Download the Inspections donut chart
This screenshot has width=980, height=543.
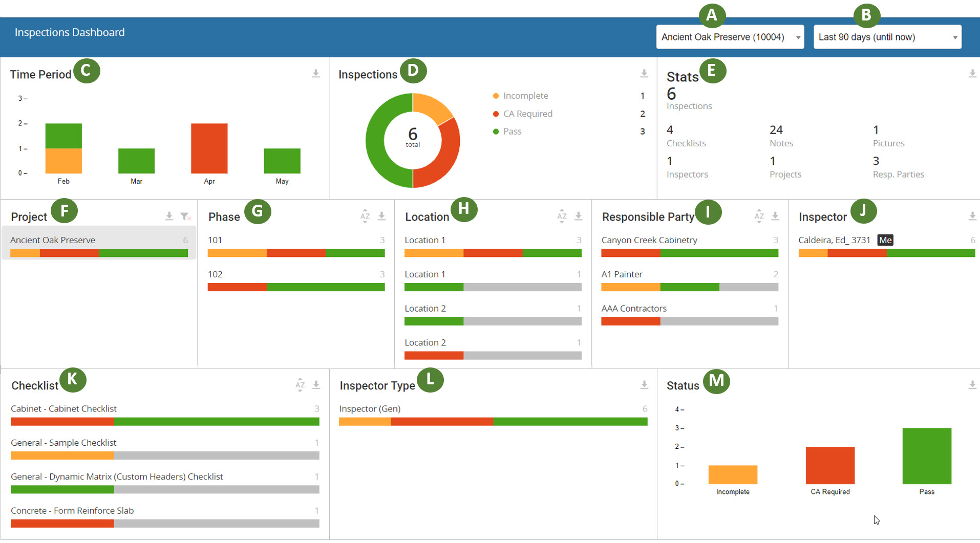pos(644,74)
